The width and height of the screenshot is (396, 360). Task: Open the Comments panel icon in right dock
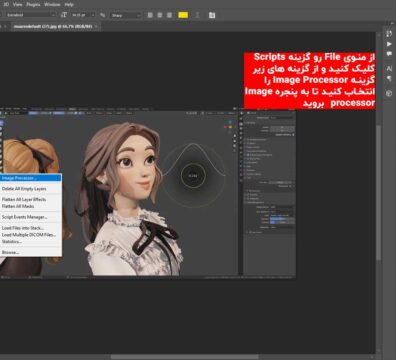pyautogui.click(x=389, y=53)
